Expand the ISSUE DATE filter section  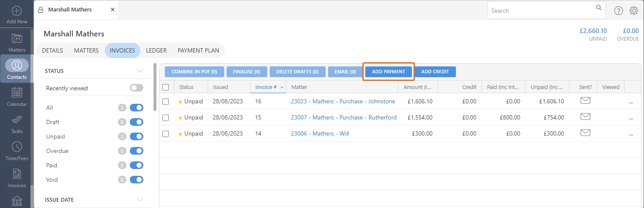click(140, 200)
